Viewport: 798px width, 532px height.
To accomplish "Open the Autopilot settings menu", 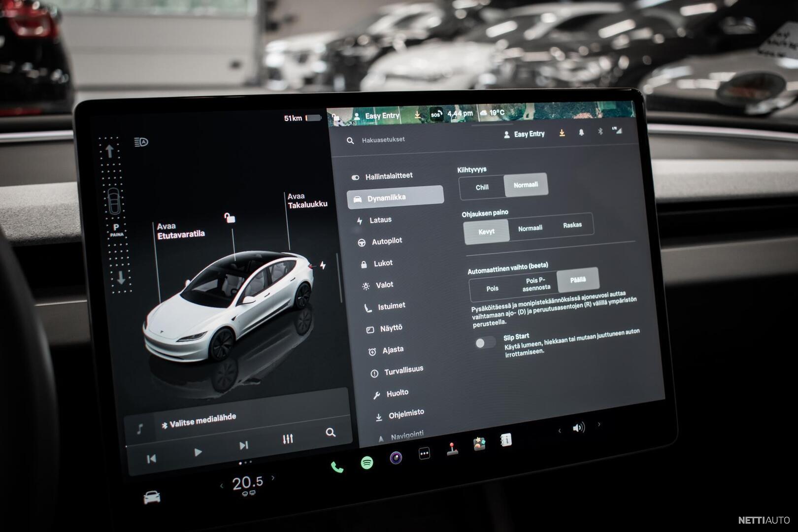I will click(387, 241).
